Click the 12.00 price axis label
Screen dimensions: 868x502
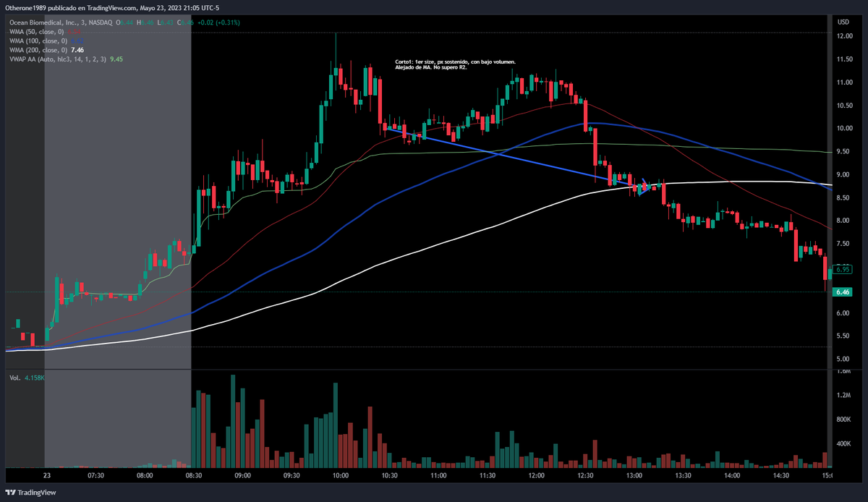coord(843,36)
